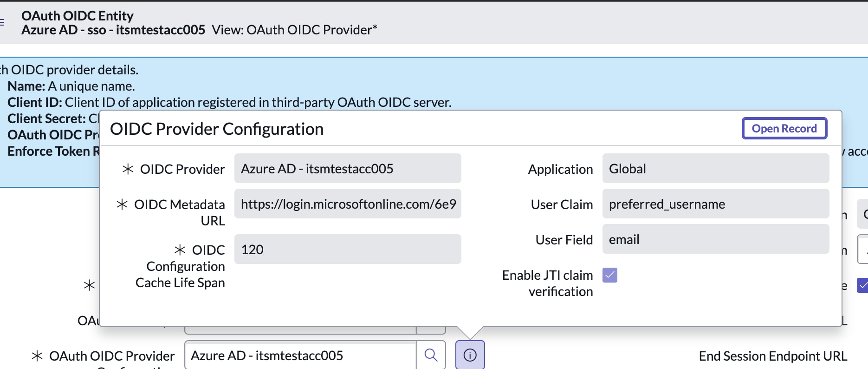The width and height of the screenshot is (868, 369).
Task: Open lookup search for OAuth OIDC Provider field
Action: (x=431, y=355)
